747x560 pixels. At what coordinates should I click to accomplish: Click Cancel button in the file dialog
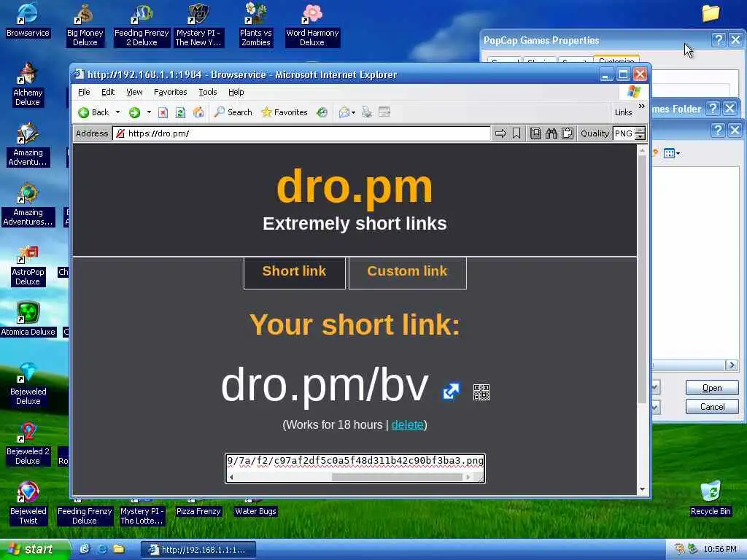pos(712,407)
